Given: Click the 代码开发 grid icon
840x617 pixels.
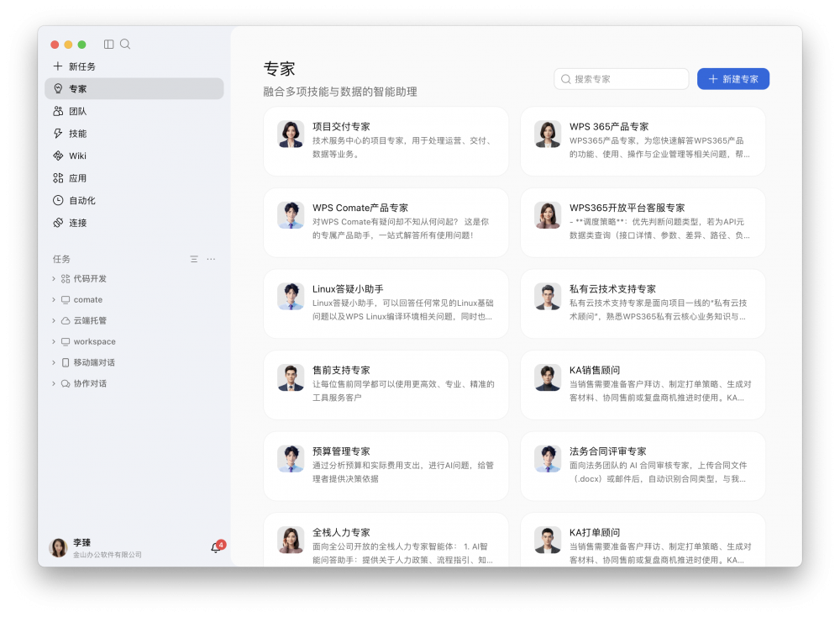Looking at the screenshot, I should point(66,279).
